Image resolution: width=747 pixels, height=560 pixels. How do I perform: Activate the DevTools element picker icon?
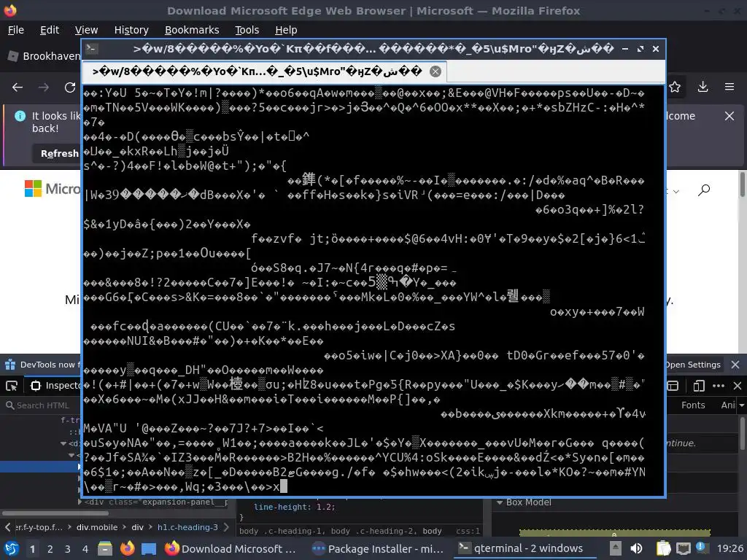coord(12,386)
